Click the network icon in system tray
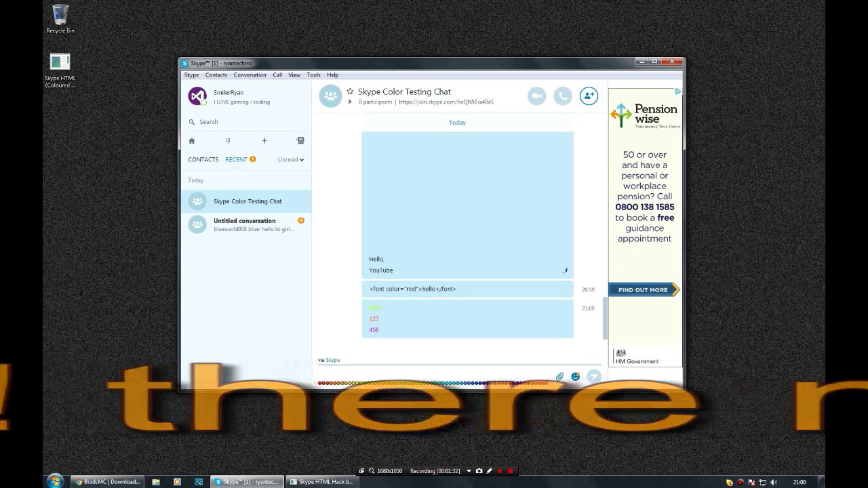 point(762,483)
